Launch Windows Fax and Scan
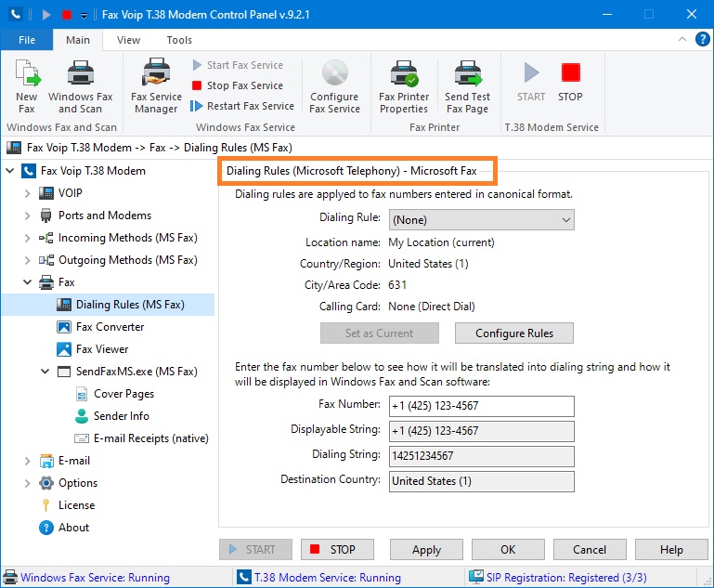The width and height of the screenshot is (714, 588). click(x=81, y=86)
